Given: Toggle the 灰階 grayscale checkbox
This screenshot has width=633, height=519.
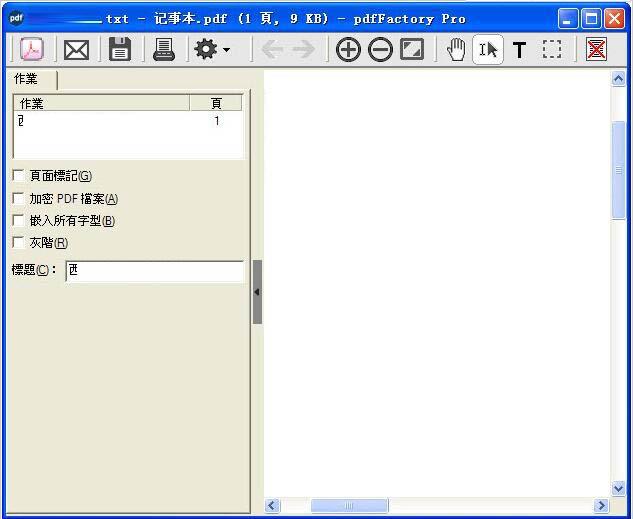Looking at the screenshot, I should coord(19,242).
